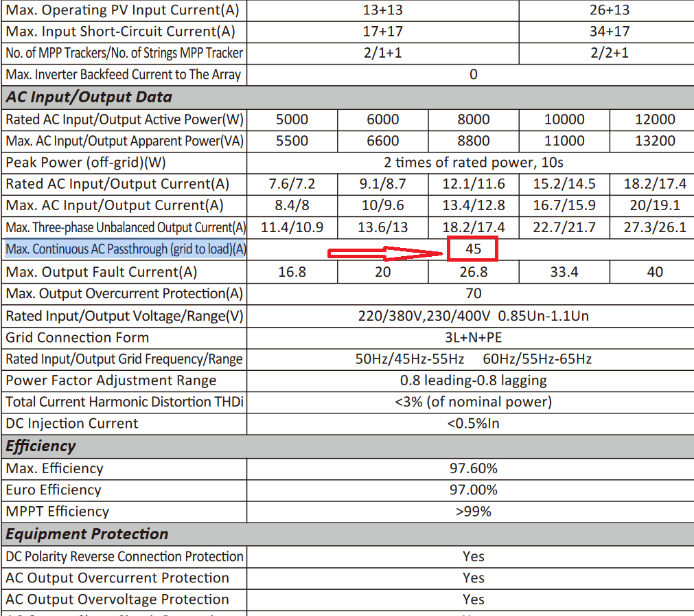Click the Max. Efficiency value 97.60%

point(473,468)
